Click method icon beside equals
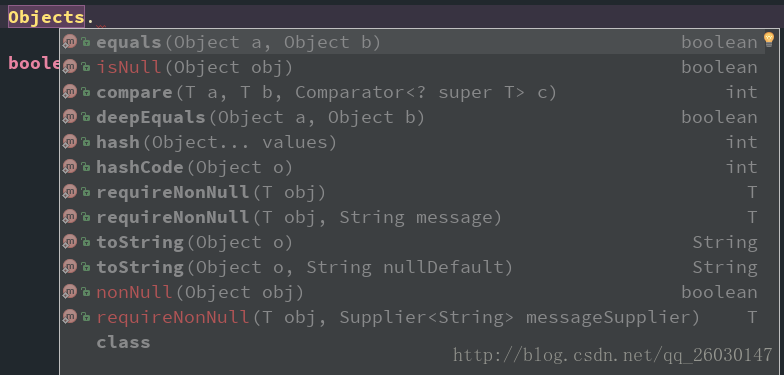The image size is (784, 375). coord(70,42)
